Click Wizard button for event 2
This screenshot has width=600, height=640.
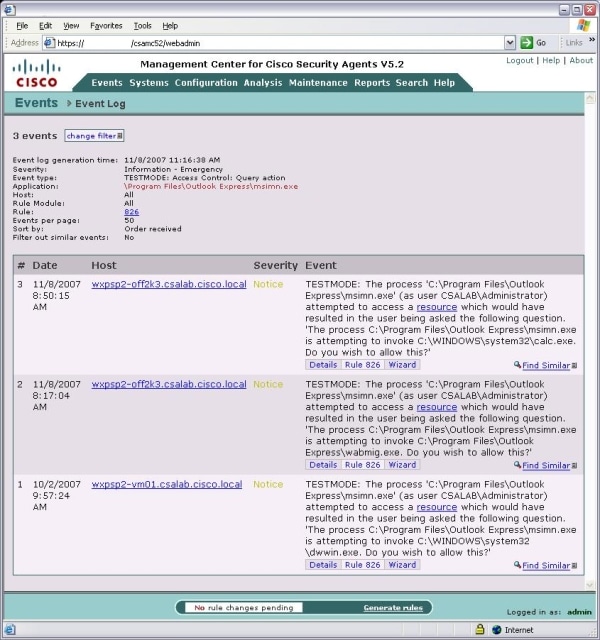pyautogui.click(x=402, y=464)
